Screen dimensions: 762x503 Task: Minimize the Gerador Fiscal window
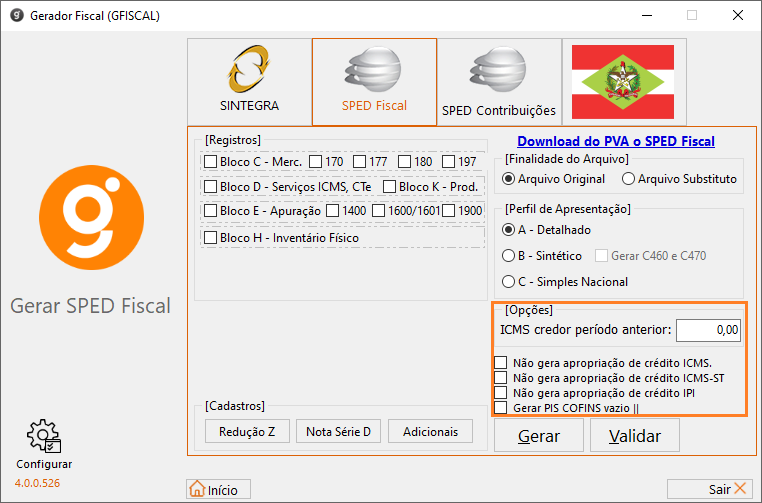pos(647,16)
